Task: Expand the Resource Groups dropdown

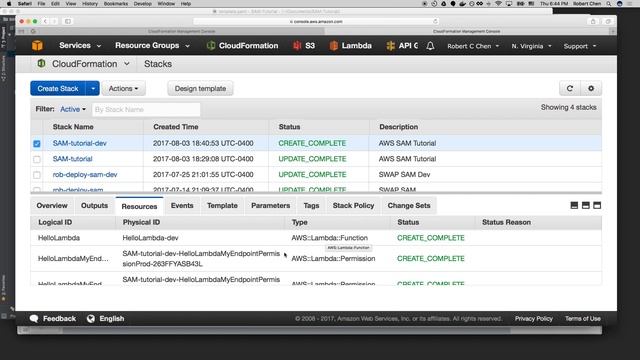Action: click(152, 46)
